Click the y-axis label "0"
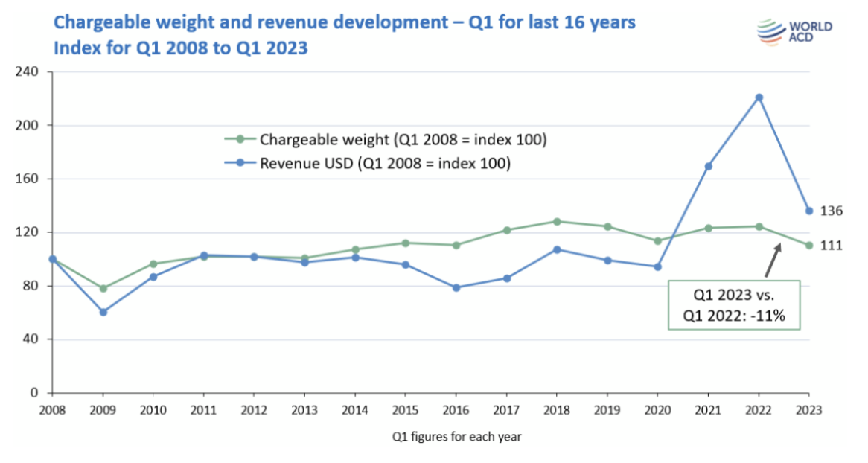 [x=34, y=393]
